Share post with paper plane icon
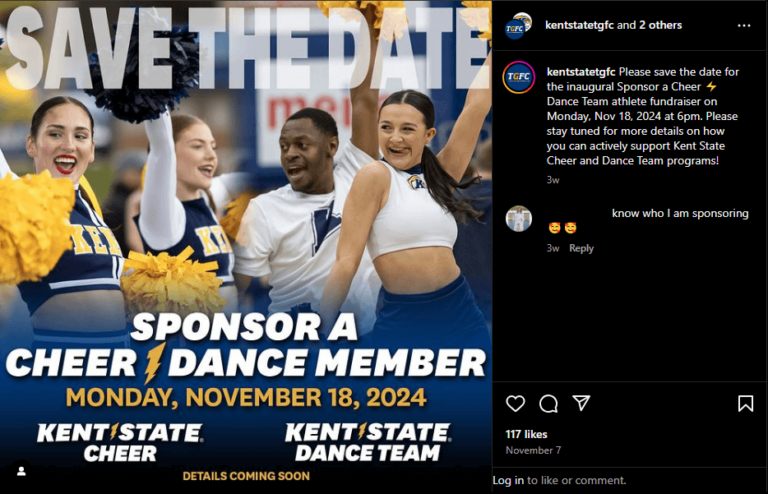 pyautogui.click(x=581, y=402)
